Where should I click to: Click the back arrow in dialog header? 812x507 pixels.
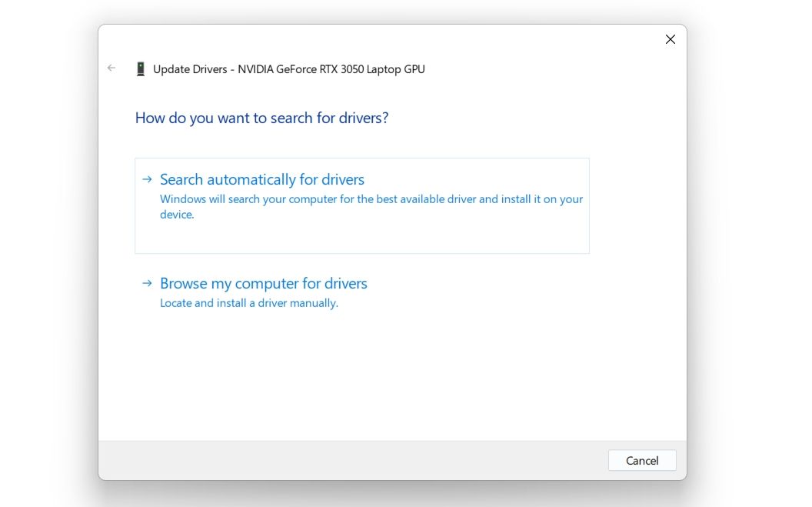(111, 68)
